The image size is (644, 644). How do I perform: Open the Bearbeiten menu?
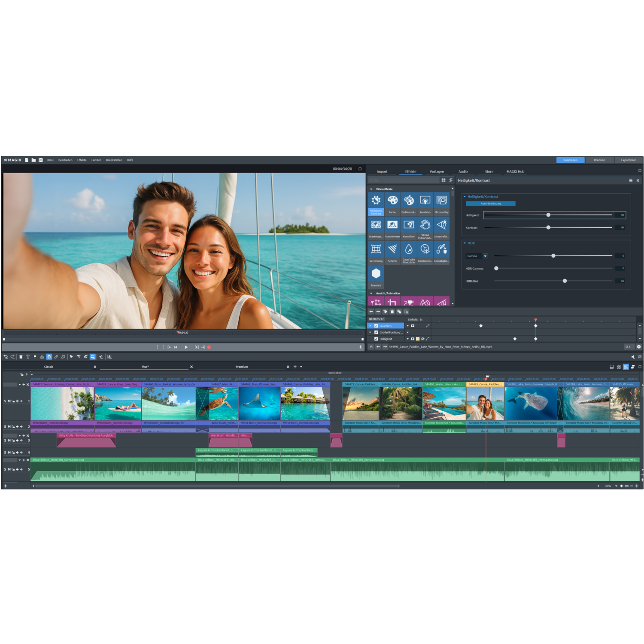pos(65,160)
